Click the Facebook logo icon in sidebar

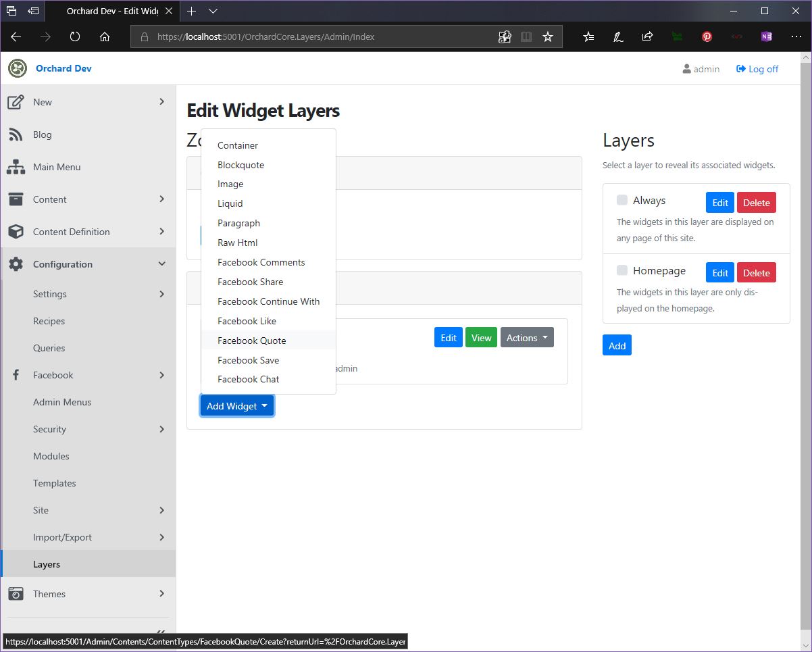[16, 375]
